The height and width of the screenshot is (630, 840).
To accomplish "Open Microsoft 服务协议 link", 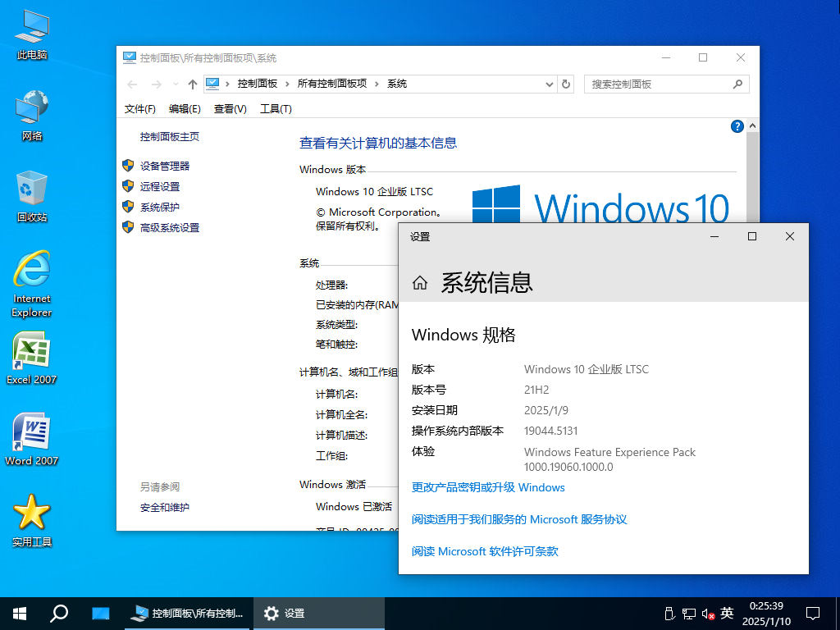I will pyautogui.click(x=519, y=519).
